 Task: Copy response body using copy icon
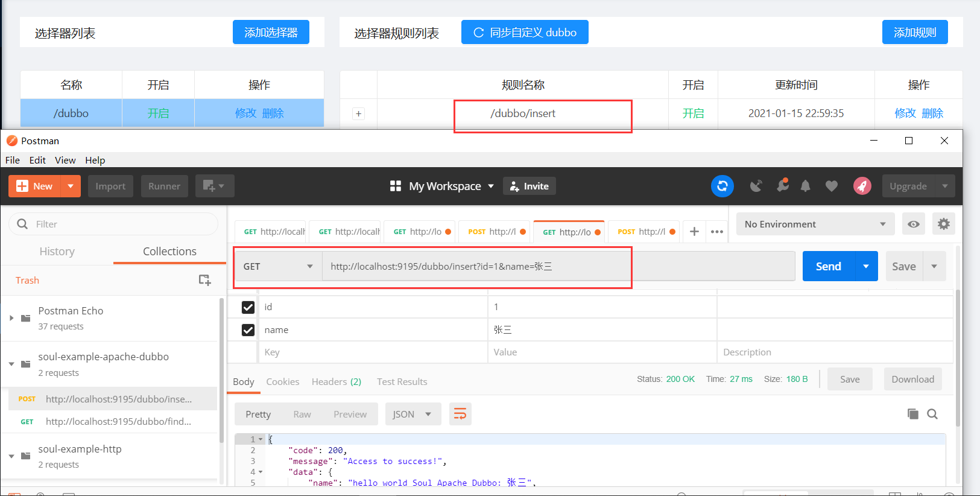coord(913,414)
